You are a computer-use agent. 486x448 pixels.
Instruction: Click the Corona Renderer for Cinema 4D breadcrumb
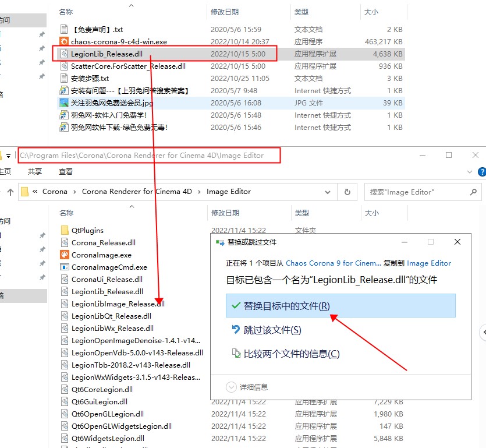[x=137, y=192]
